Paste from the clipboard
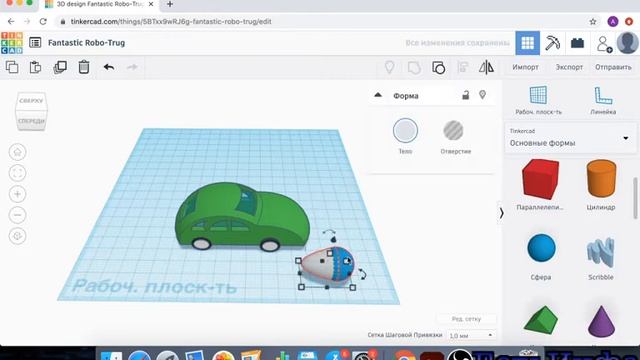This screenshot has height=360, width=640. pyautogui.click(x=36, y=67)
